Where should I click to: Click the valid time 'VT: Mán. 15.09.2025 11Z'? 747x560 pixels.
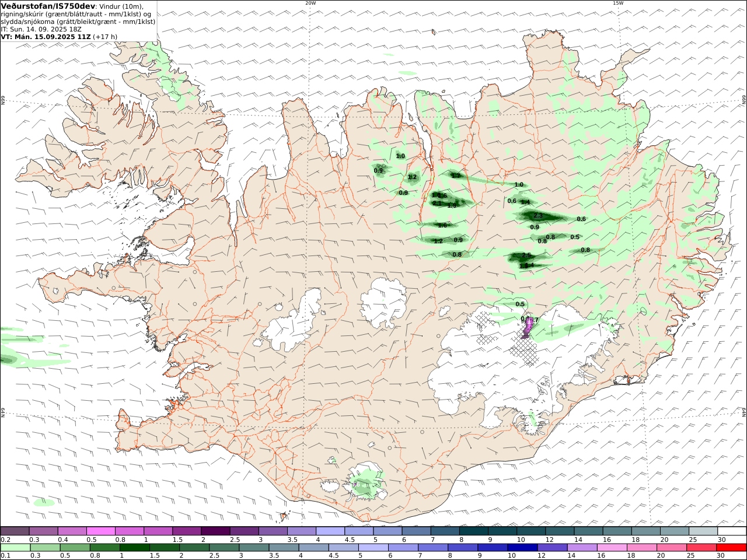click(46, 36)
